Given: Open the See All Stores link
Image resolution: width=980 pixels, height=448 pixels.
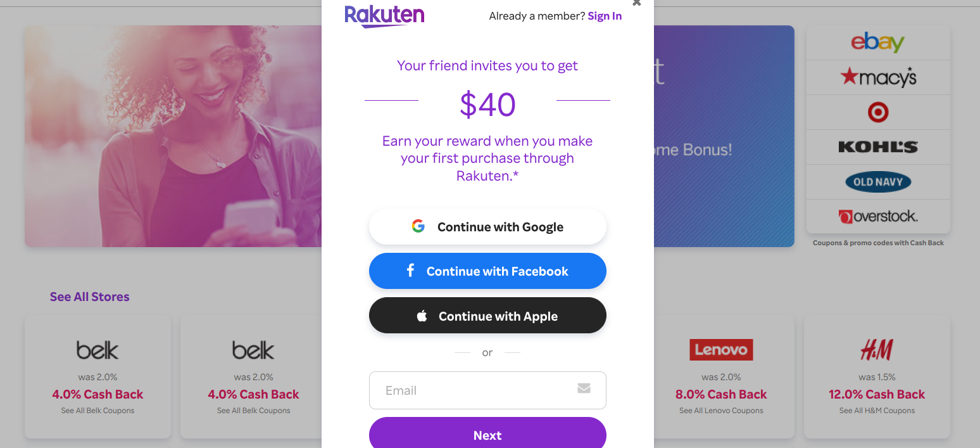Looking at the screenshot, I should pos(89,297).
